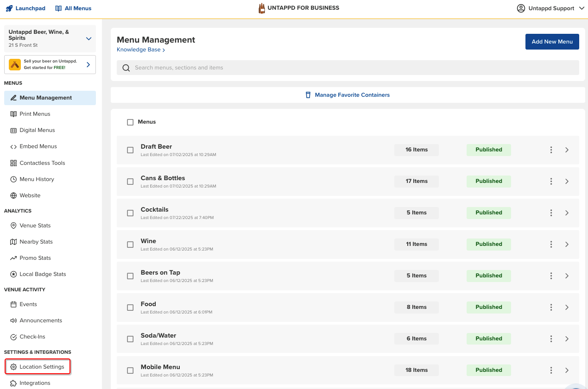Select the Wine menu checkbox
588x389 pixels.
(x=130, y=245)
